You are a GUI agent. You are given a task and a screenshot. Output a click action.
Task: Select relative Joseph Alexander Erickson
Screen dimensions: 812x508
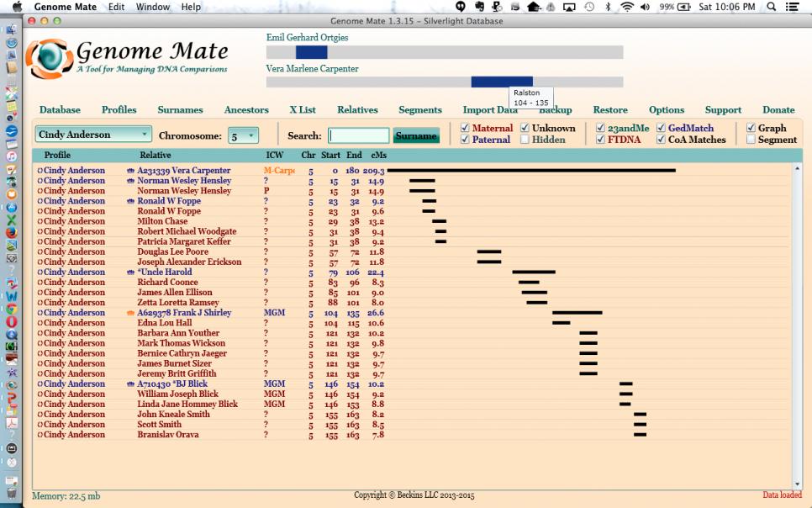pos(189,262)
